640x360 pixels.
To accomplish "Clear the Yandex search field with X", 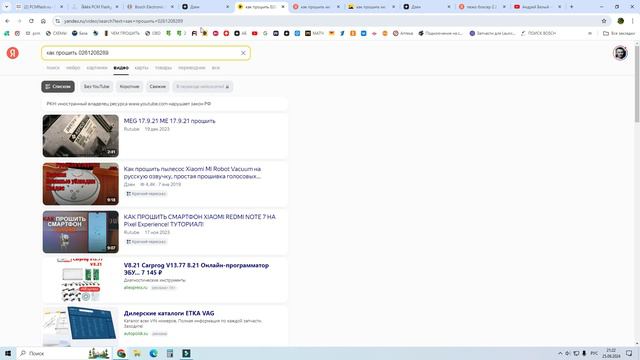I will [243, 53].
